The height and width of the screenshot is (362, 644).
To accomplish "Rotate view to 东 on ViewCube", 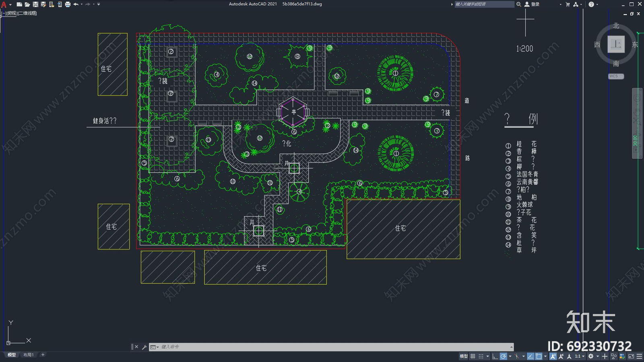I will click(x=635, y=45).
